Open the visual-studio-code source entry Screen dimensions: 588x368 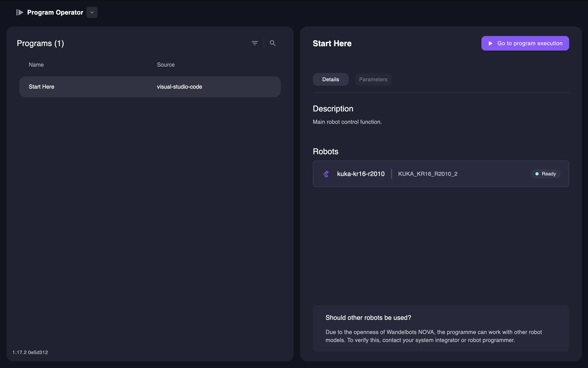(179, 87)
